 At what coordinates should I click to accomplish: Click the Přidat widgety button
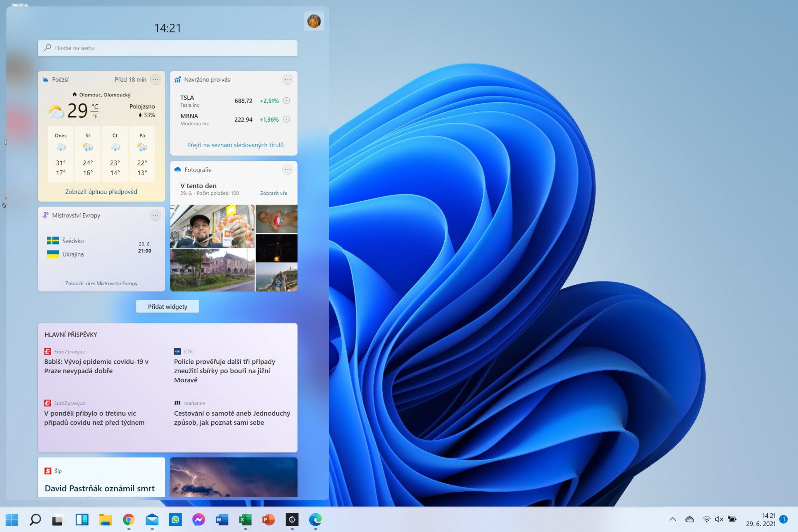click(167, 307)
